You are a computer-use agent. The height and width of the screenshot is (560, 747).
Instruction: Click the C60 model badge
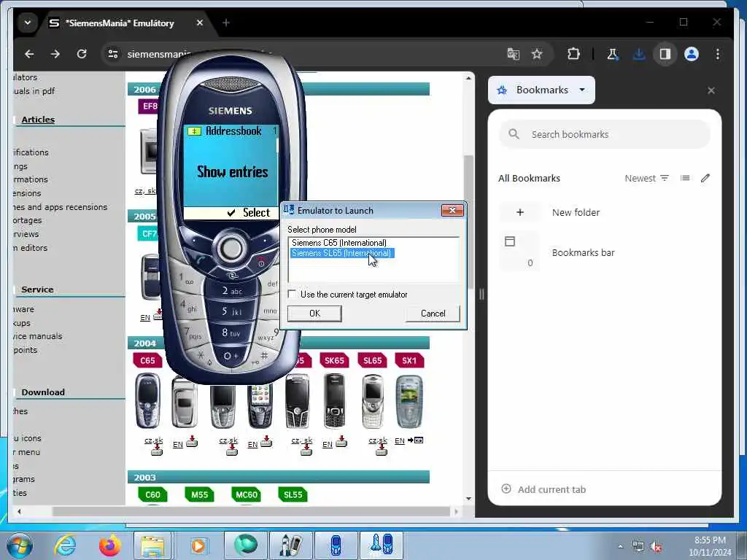pyautogui.click(x=152, y=495)
